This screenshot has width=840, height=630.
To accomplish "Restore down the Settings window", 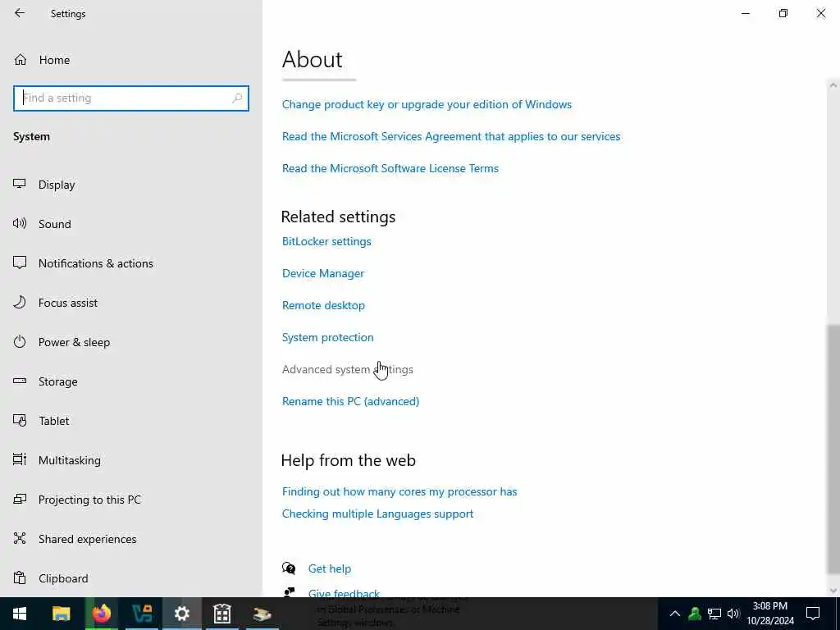I will tap(783, 13).
